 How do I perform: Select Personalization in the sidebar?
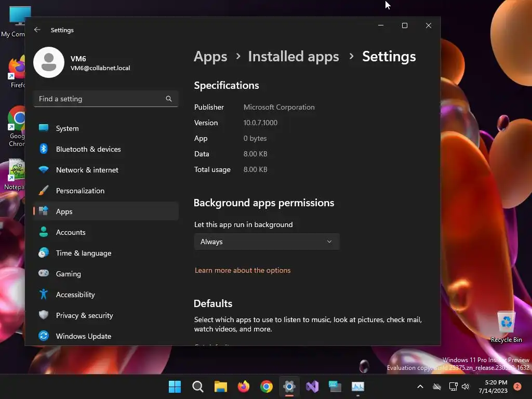(x=106, y=191)
